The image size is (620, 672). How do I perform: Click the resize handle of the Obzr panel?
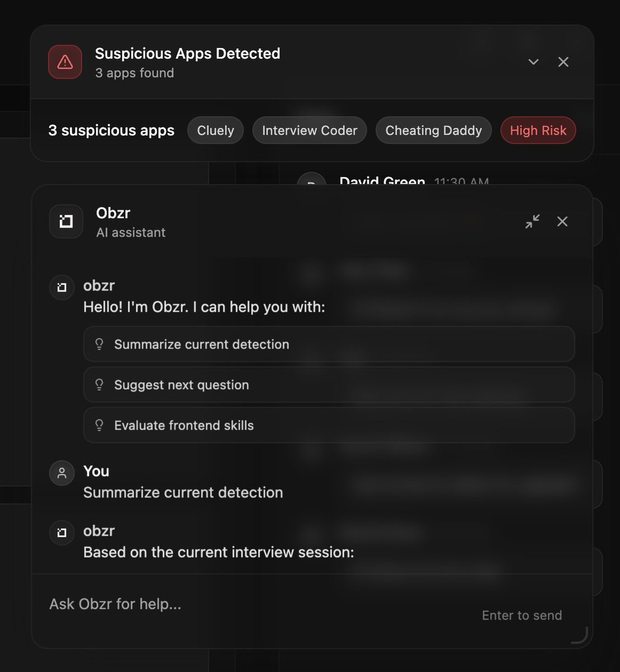tap(580, 636)
